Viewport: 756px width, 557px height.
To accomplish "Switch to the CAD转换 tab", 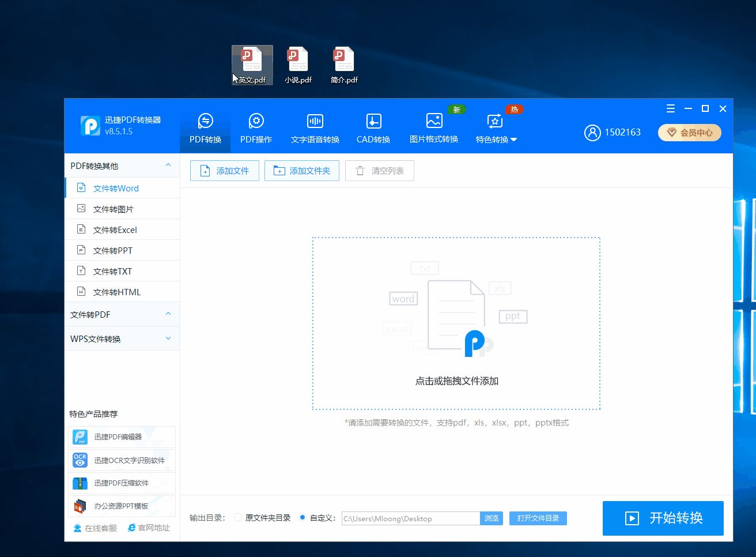I will [373, 128].
